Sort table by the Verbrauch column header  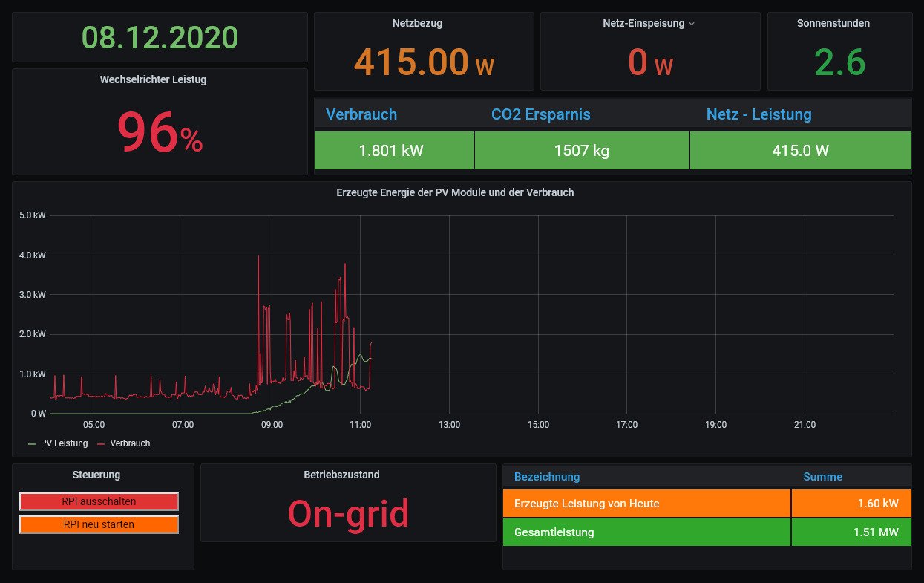click(361, 114)
